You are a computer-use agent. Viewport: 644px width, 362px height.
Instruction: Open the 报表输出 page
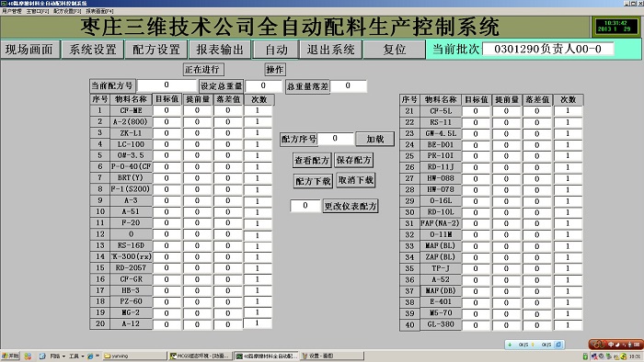[x=220, y=50]
